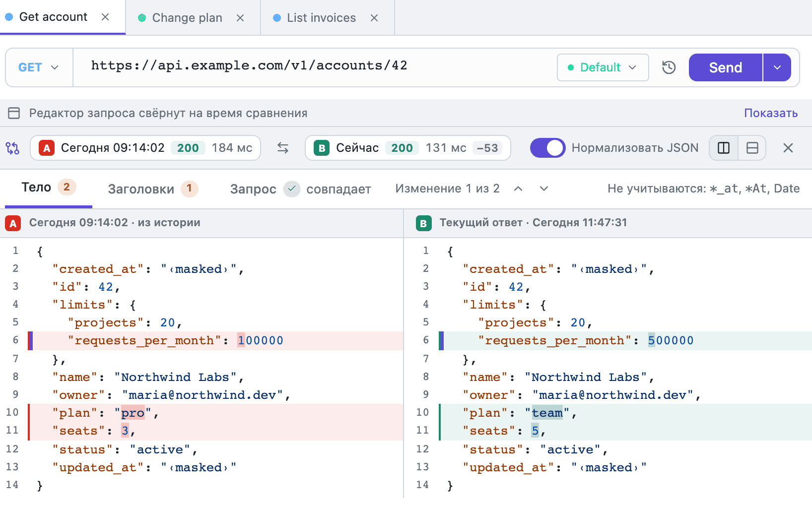The image size is (812, 508).
Task: Click seats value 5 in pane B
Action: coord(535,431)
